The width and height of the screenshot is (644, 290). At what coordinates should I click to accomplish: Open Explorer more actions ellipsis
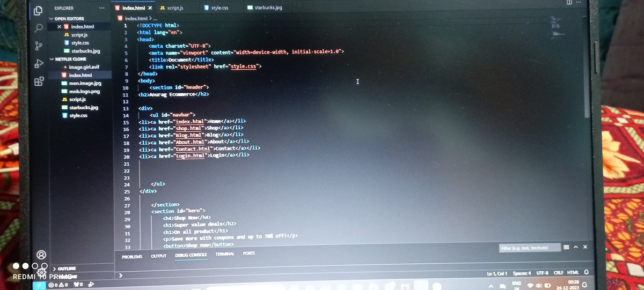pyautogui.click(x=103, y=9)
